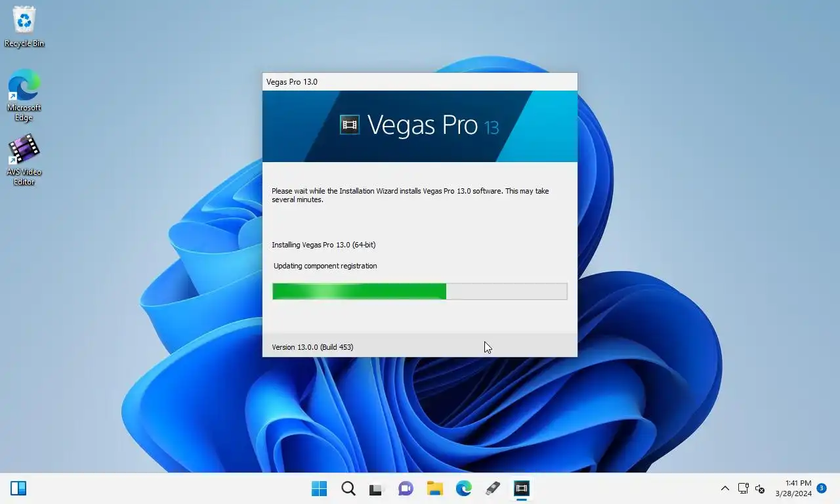840x504 pixels.
Task: Click the Vegas Pro film logo in the banner
Action: [x=350, y=125]
